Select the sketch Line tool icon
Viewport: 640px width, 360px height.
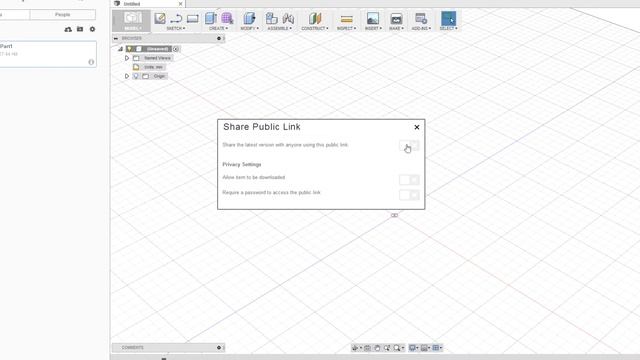pyautogui.click(x=176, y=18)
